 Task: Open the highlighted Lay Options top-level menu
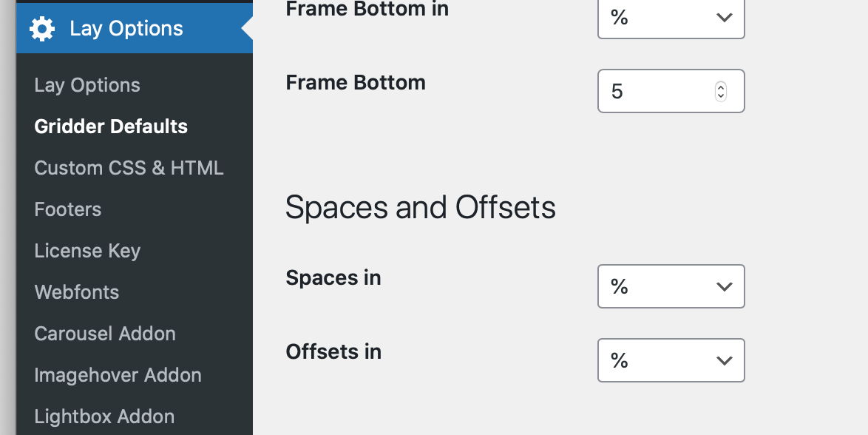(x=126, y=29)
